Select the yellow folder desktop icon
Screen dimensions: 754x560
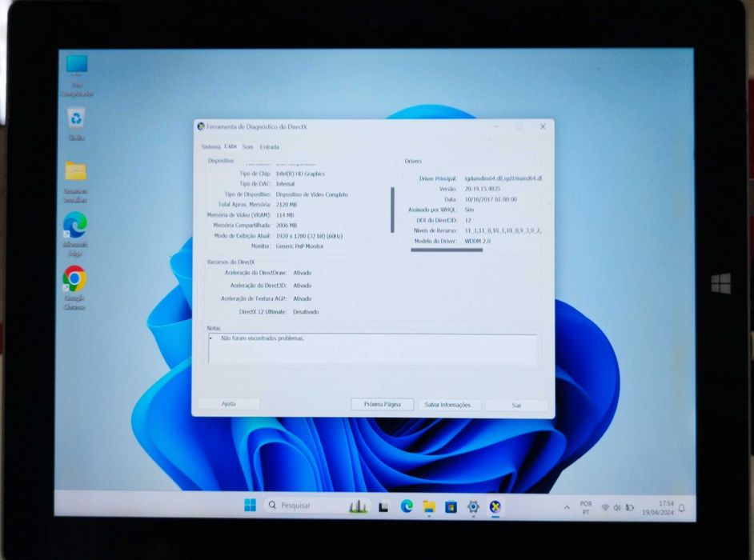[75, 182]
